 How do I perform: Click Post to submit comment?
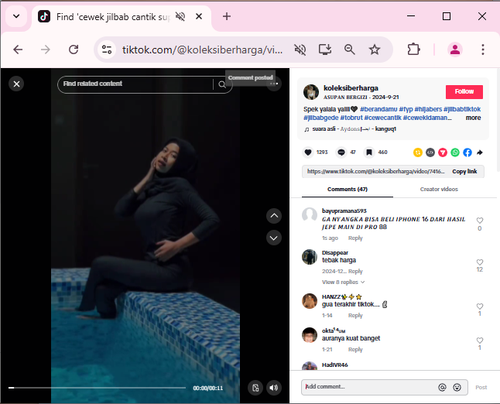click(x=481, y=387)
